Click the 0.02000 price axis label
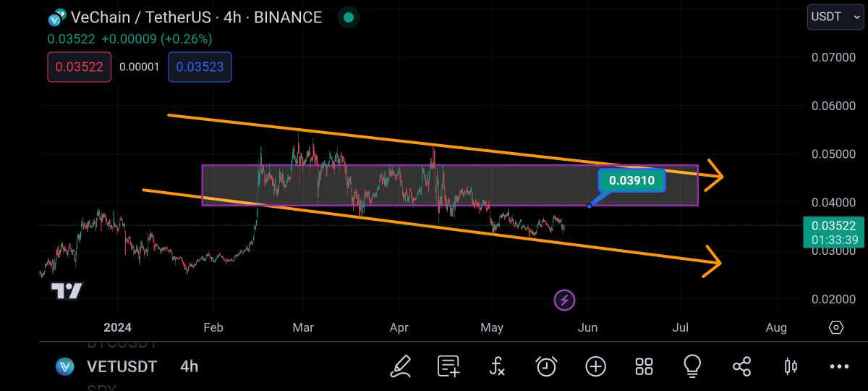Screen dimensions: 868x391 point(834,299)
